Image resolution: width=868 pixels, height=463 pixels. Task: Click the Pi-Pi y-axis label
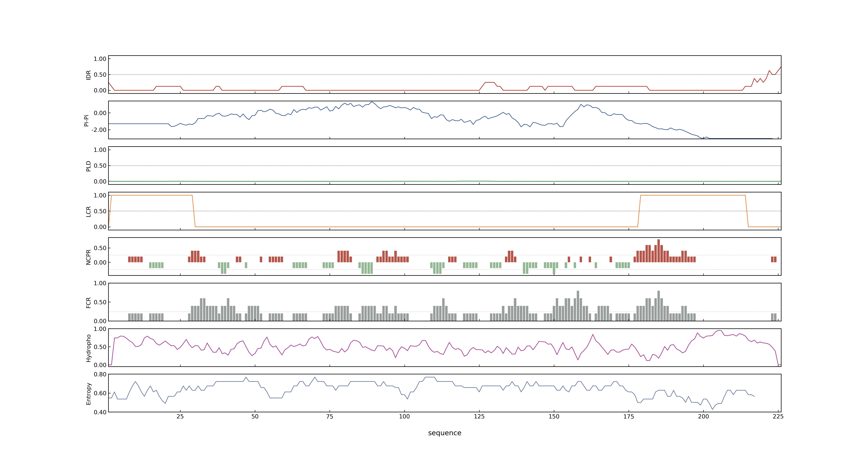coord(86,120)
